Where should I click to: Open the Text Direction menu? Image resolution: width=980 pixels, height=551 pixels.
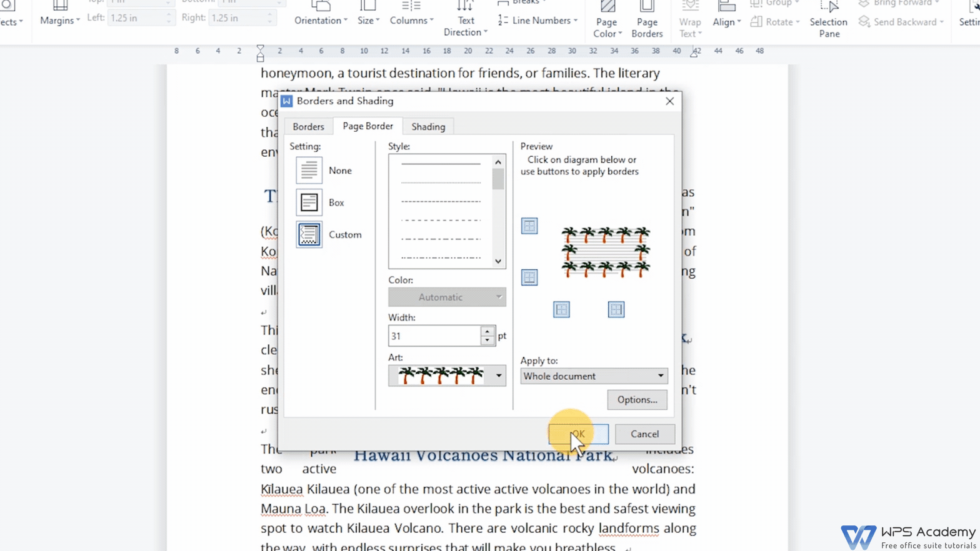[466, 19]
